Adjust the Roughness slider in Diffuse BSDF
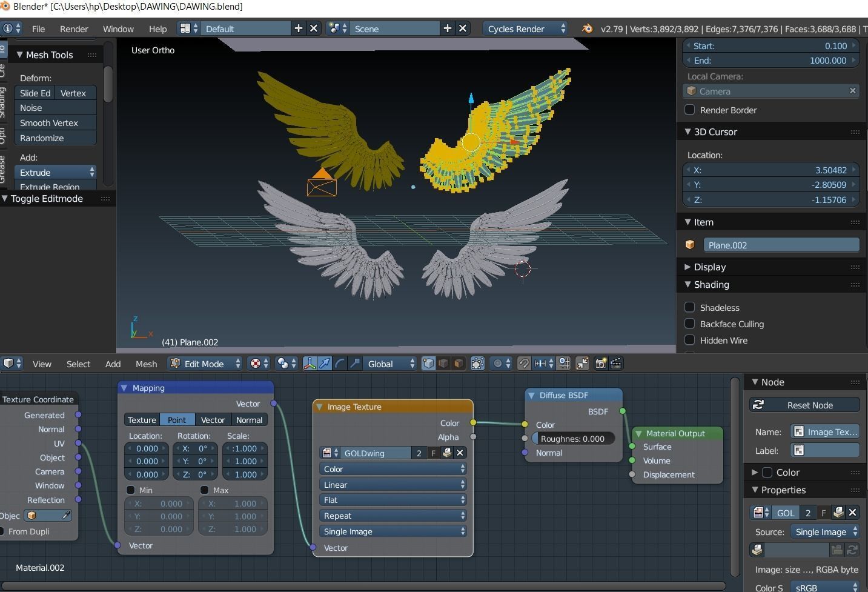Viewport: 868px width, 592px height. tap(573, 439)
